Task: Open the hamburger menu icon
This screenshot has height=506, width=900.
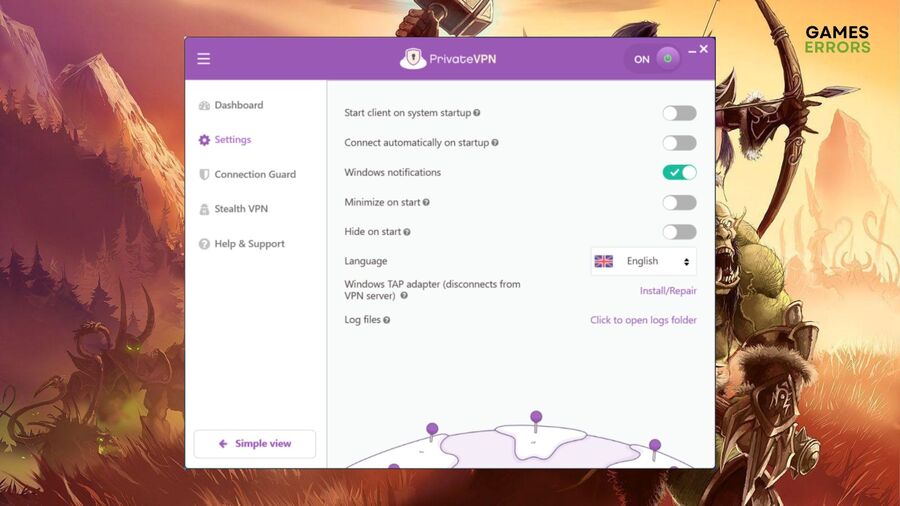Action: point(204,59)
